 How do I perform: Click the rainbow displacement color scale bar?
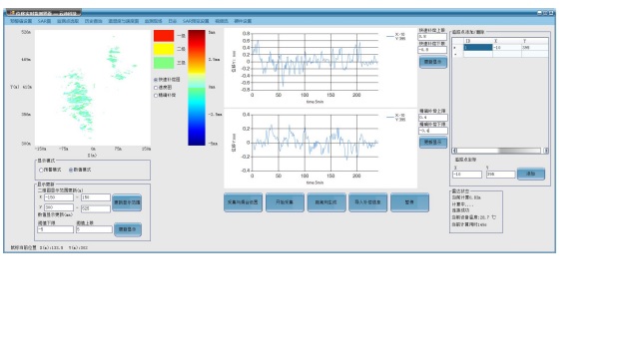197,88
